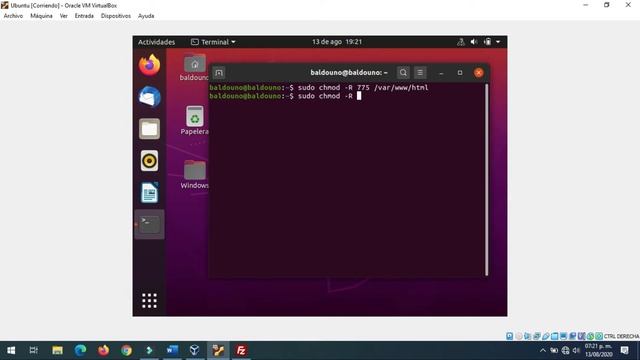640x360 pixels.
Task: Open File Explorer from Windows taskbar
Action: click(x=57, y=350)
